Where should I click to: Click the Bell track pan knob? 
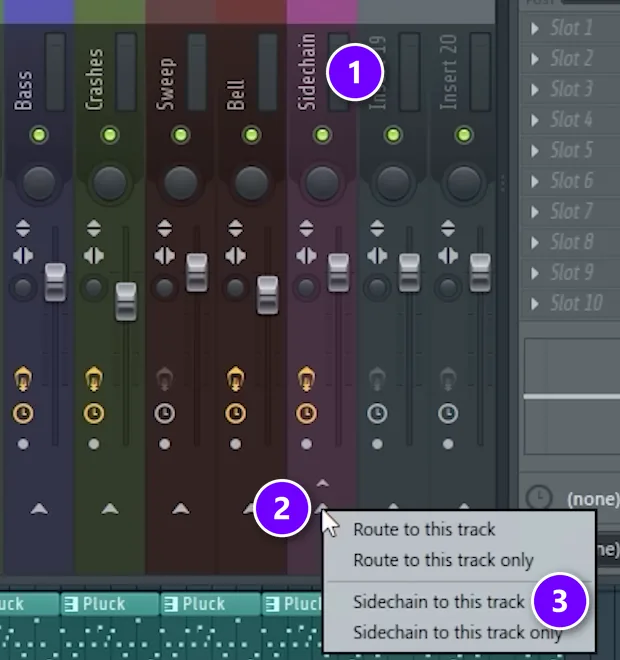click(251, 183)
